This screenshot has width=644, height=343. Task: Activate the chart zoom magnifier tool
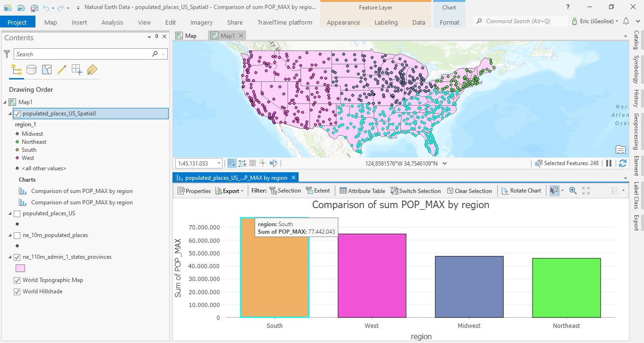(x=572, y=191)
